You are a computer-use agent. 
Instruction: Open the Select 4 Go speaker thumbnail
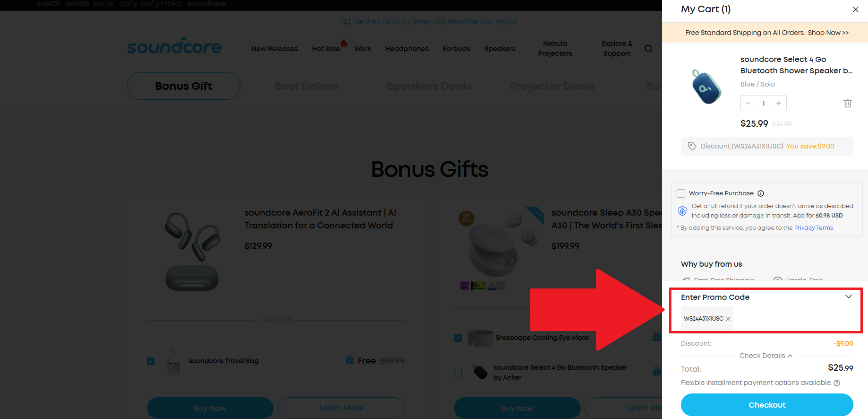707,87
